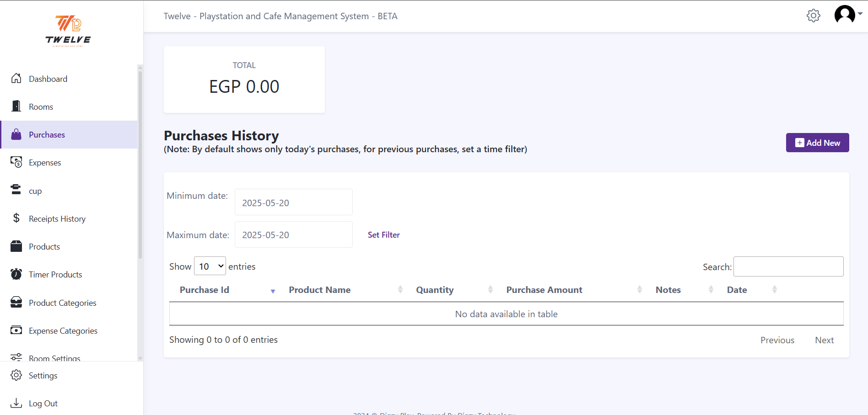Click the Receipts History dollar icon
868x415 pixels.
point(16,218)
